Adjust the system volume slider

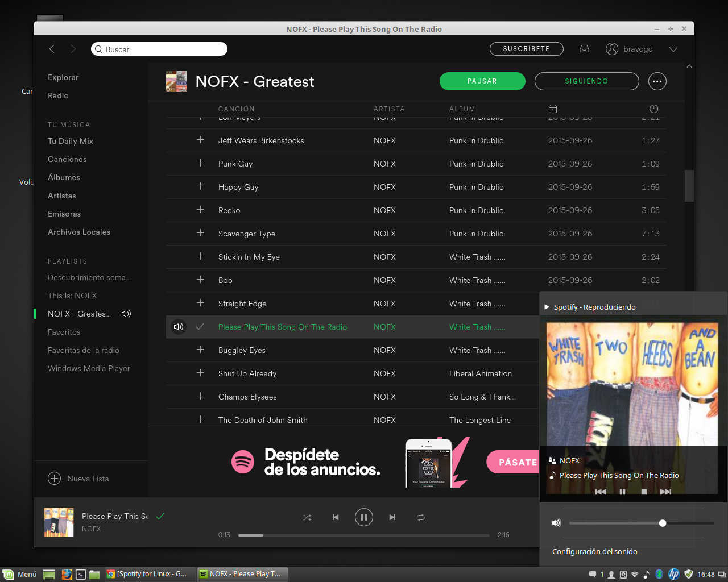tap(642, 523)
